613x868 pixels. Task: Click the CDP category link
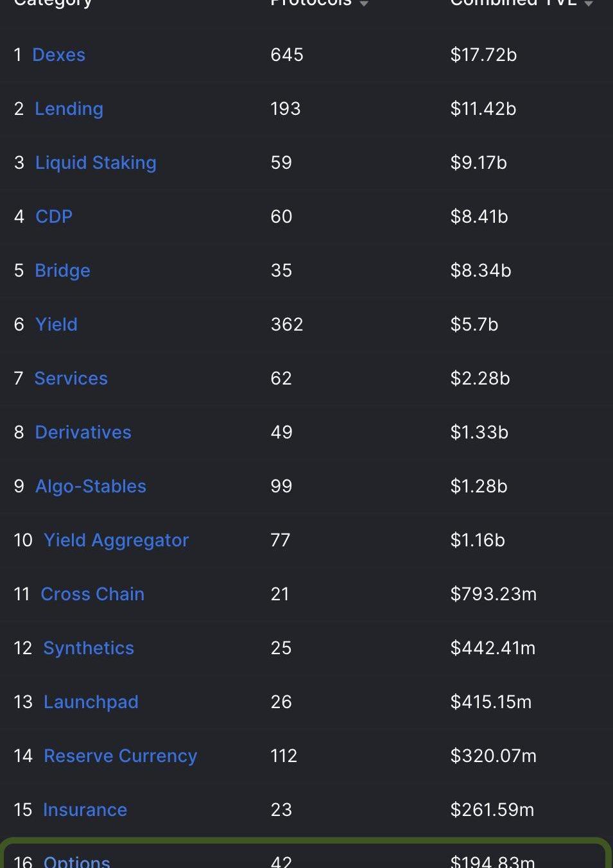coord(54,217)
